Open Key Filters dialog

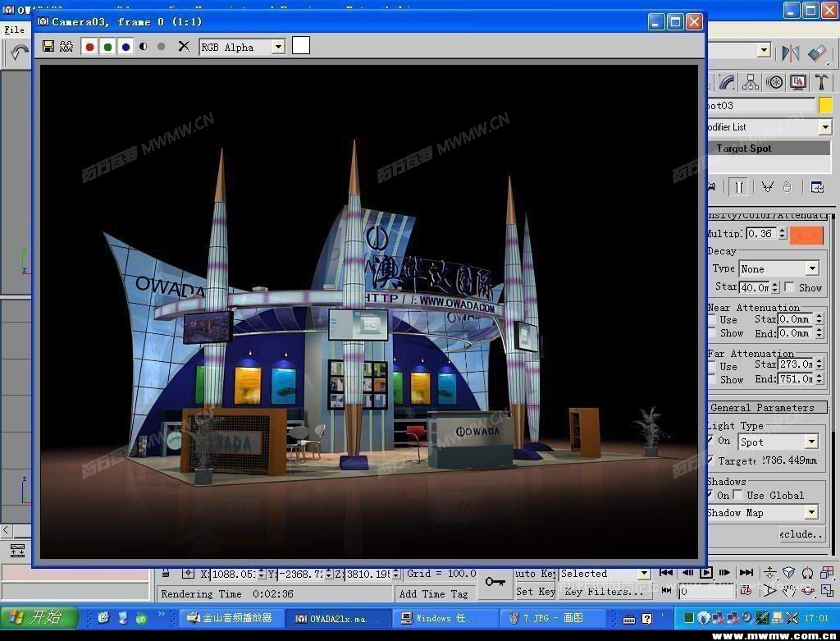[605, 592]
